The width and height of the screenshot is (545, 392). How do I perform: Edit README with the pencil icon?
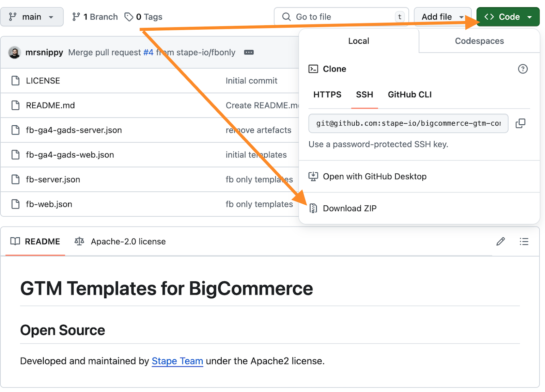click(500, 241)
